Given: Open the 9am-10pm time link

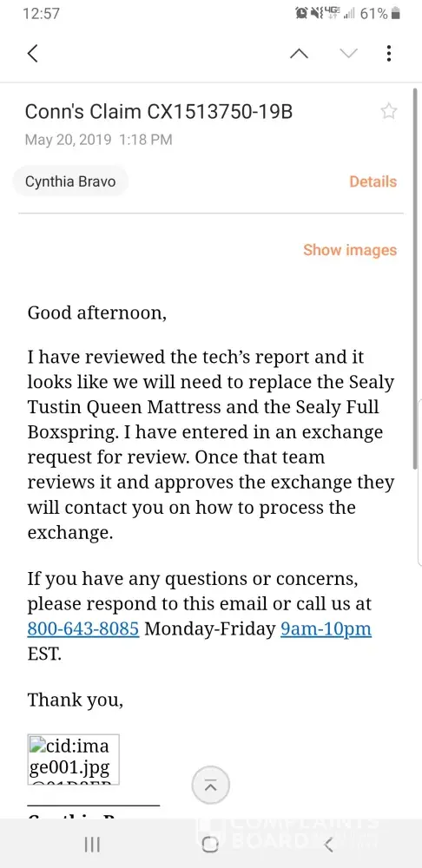Looking at the screenshot, I should [326, 629].
